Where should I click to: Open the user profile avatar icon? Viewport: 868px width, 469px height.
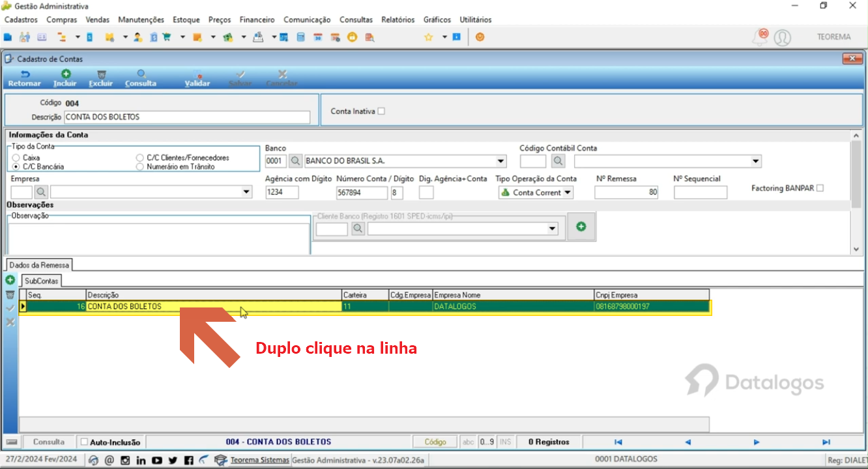[x=783, y=38]
